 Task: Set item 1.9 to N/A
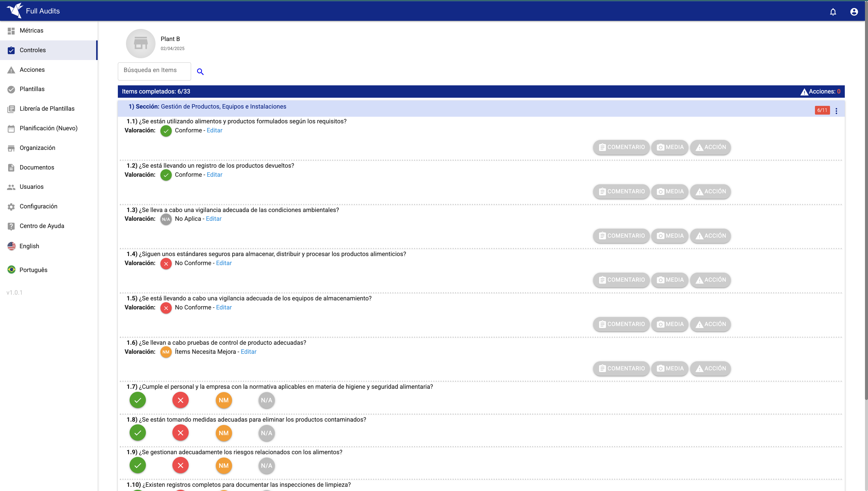tap(266, 466)
